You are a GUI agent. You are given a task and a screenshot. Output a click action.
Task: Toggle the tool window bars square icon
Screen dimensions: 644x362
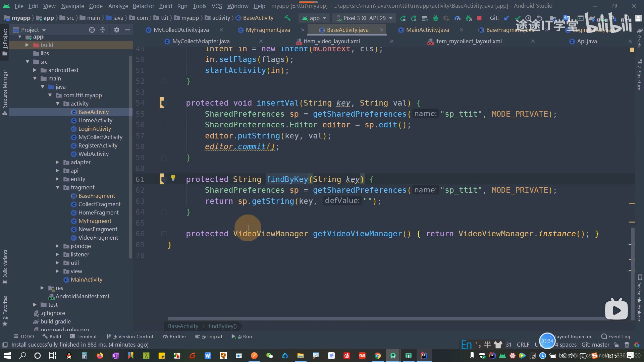(5, 345)
